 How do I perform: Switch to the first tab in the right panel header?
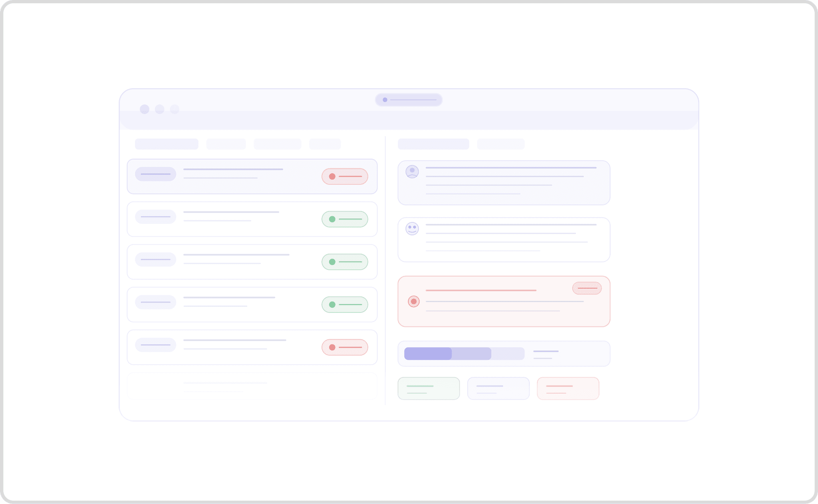[x=433, y=144]
